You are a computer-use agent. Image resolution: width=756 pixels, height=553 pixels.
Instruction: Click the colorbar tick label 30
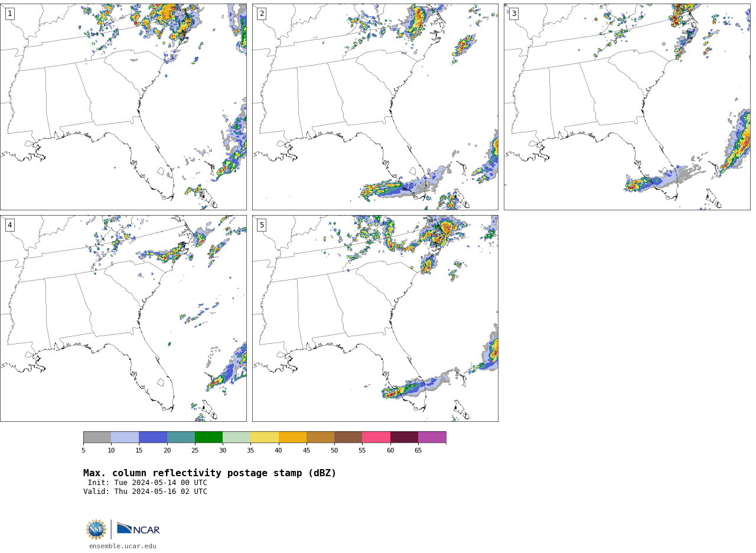tap(223, 451)
